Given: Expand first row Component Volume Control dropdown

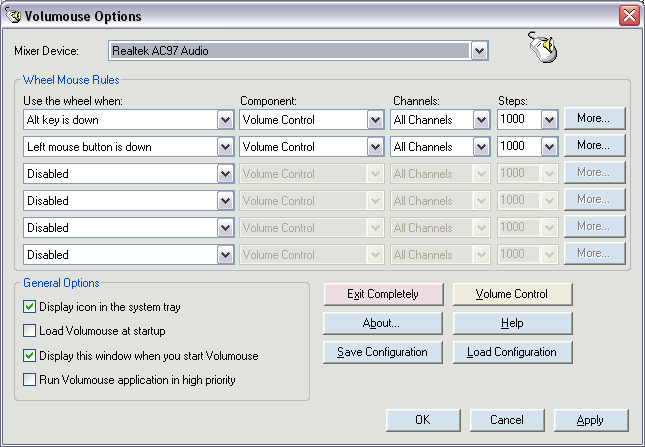Looking at the screenshot, I should click(x=375, y=120).
